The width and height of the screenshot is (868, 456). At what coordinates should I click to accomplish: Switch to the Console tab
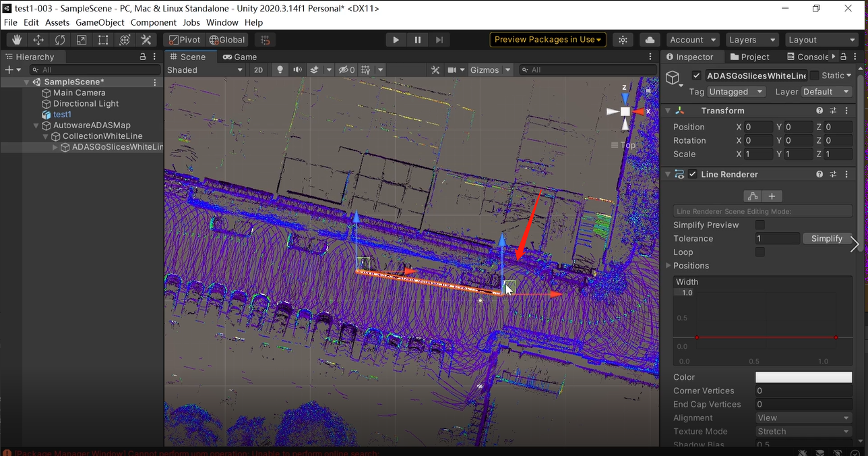807,57
